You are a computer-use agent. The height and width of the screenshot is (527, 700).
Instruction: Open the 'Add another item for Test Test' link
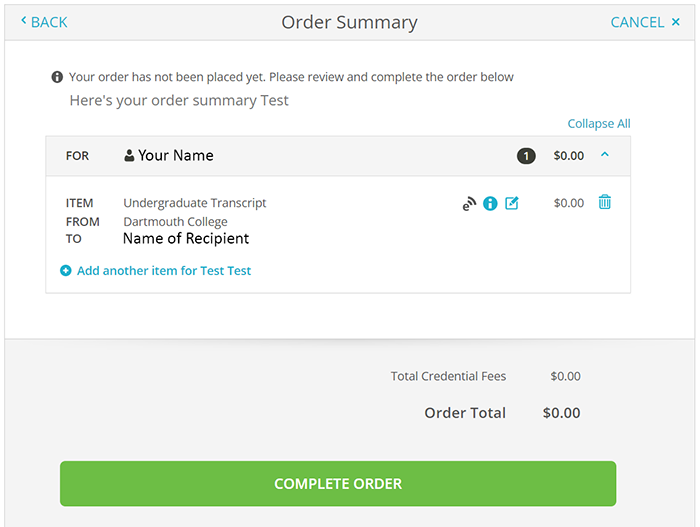pos(164,271)
